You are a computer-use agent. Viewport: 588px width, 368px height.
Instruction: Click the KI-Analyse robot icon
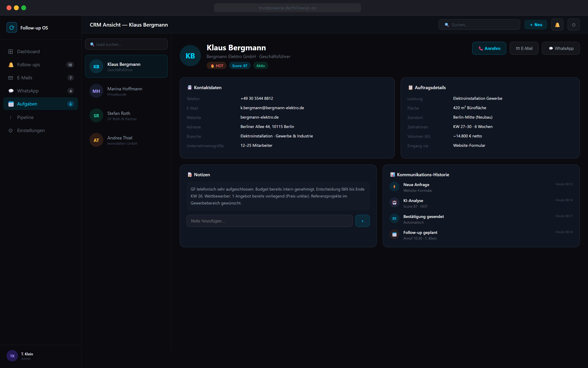[x=394, y=202]
